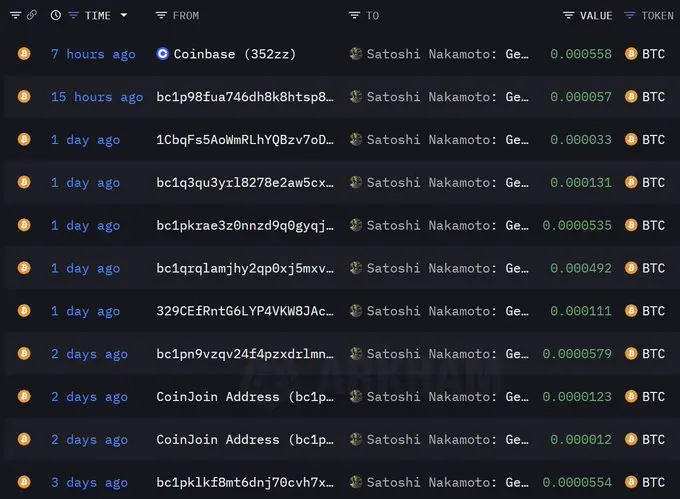Click Satoshi avatar in 0.000492 row
This screenshot has width=680, height=499.
tap(356, 268)
